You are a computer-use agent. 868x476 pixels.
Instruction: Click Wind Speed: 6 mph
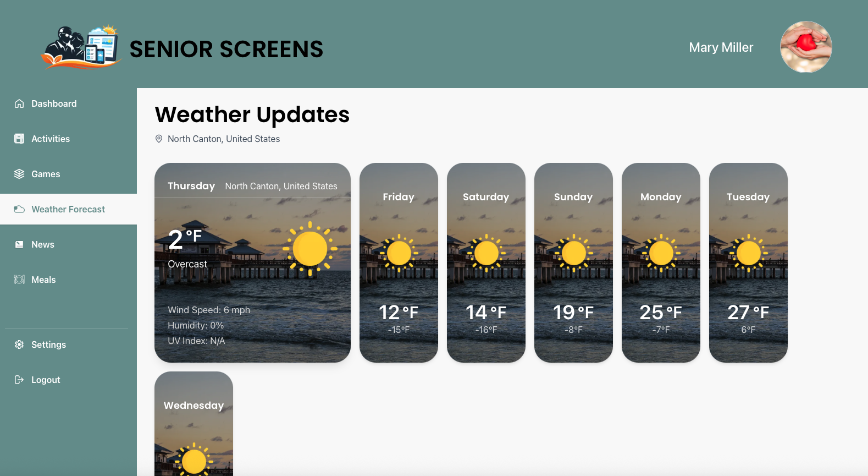209,310
